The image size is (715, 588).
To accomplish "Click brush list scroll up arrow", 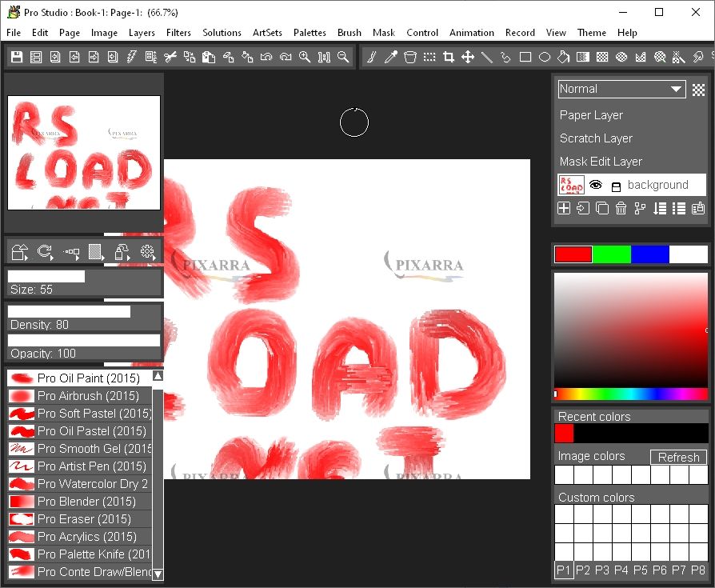I will pos(158,376).
